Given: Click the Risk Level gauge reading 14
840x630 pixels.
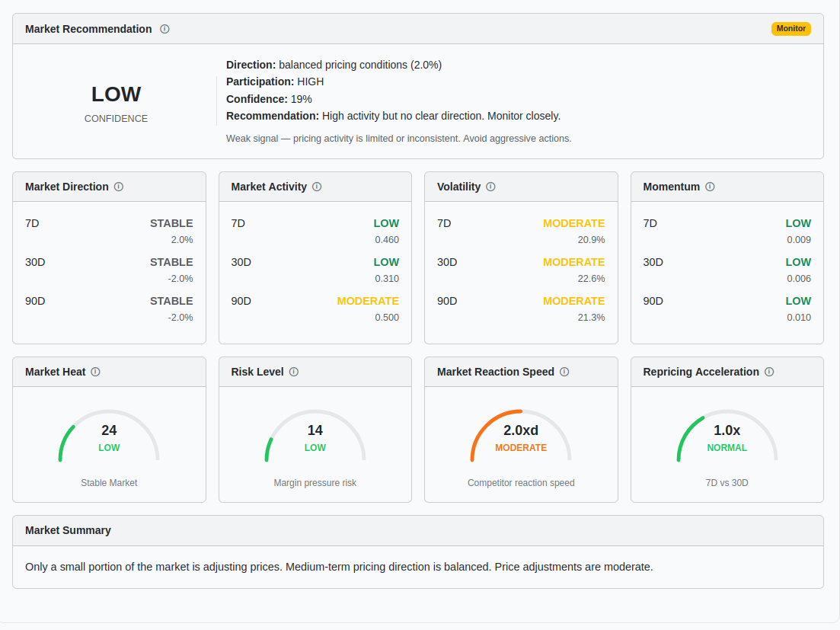Looking at the screenshot, I should click(x=315, y=436).
